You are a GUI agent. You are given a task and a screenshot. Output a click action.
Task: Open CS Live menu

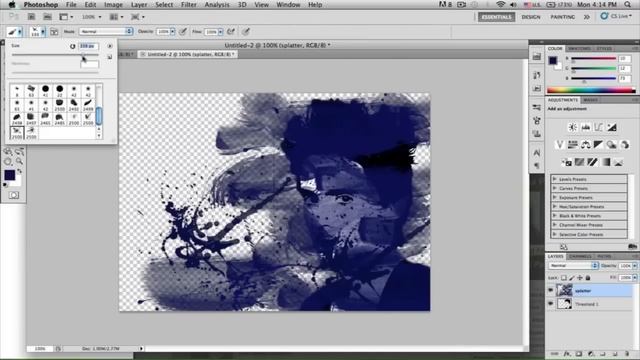pos(616,16)
